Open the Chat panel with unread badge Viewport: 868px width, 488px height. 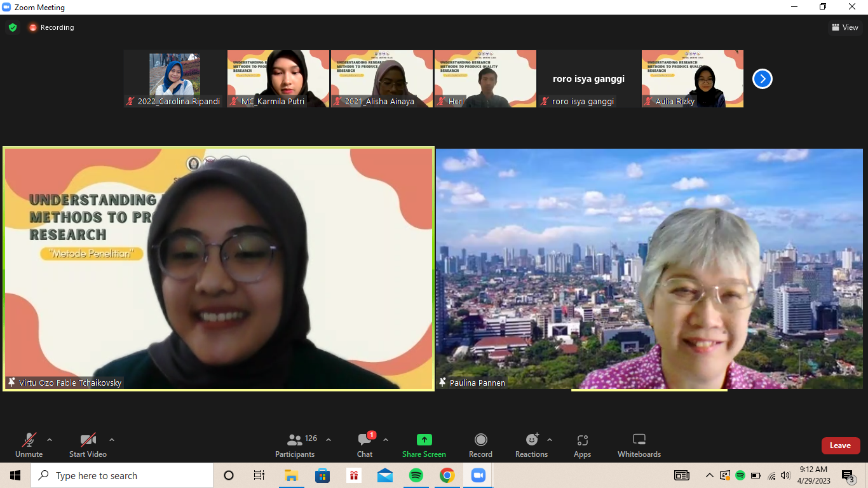click(x=365, y=440)
